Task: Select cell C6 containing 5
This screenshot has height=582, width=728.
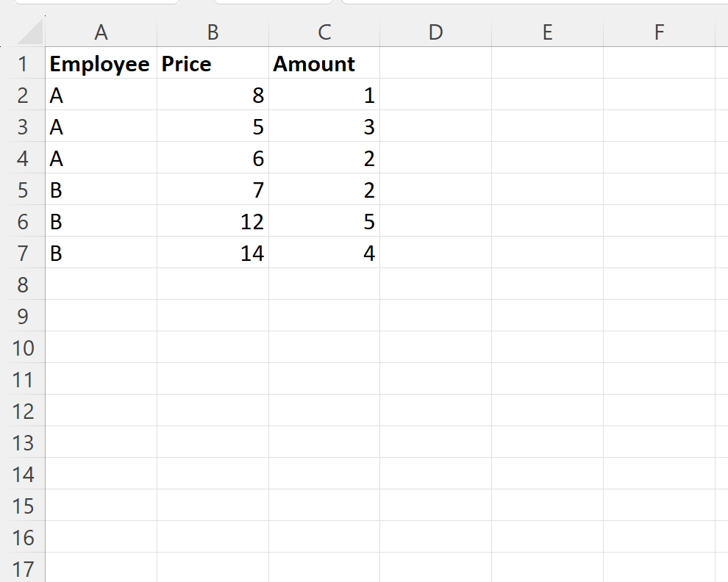Action: (324, 221)
